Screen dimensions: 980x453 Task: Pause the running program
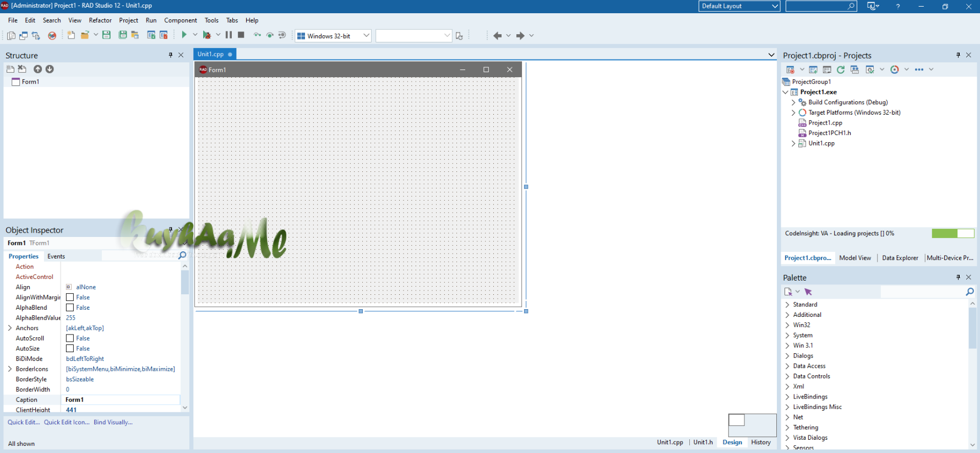pos(228,35)
